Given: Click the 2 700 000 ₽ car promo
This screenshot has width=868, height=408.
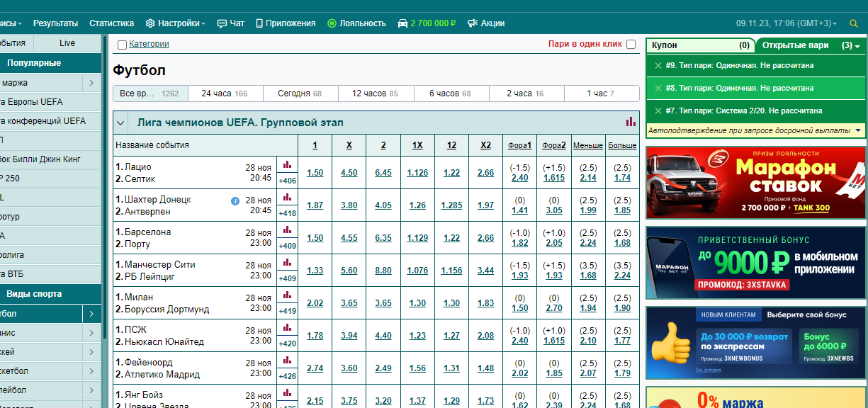Looking at the screenshot, I should point(427,23).
